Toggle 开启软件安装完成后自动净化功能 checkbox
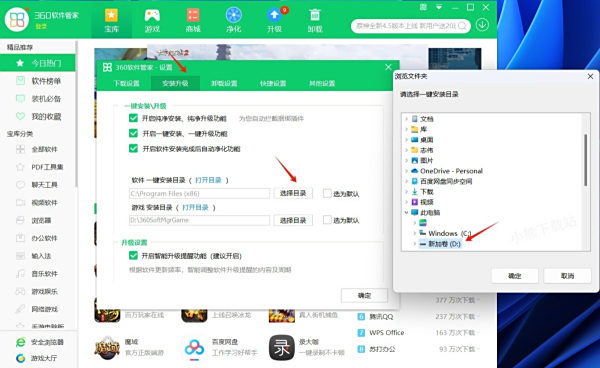 pos(133,148)
